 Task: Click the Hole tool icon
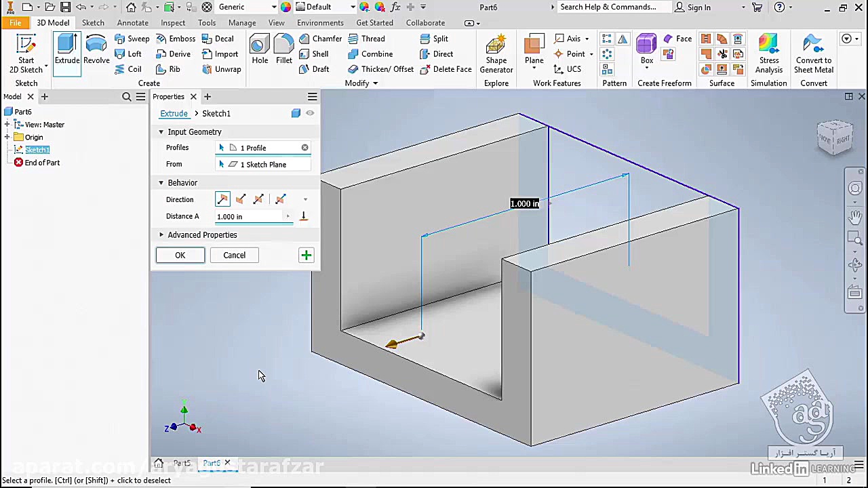click(260, 51)
